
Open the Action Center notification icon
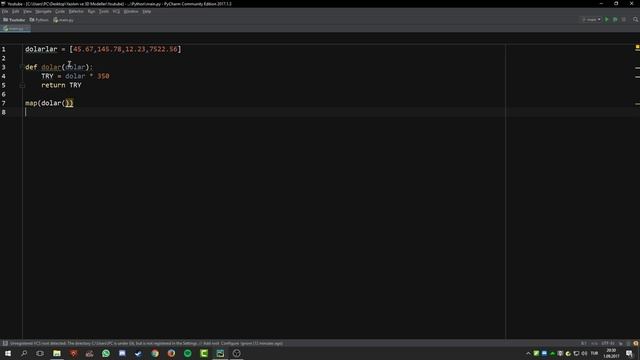tap(629, 353)
